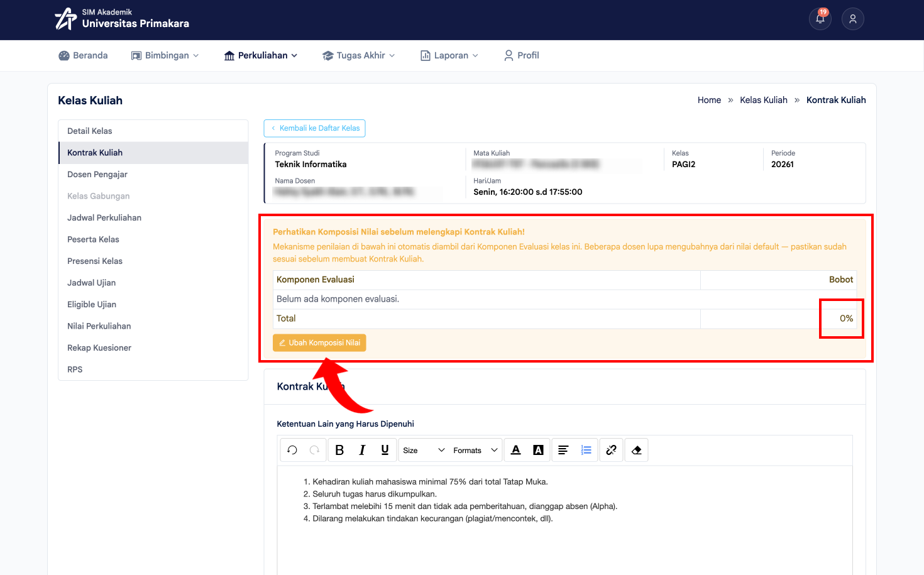Clear formatting with the eraser icon
Viewport: 924px width, 575px height.
[x=637, y=450]
